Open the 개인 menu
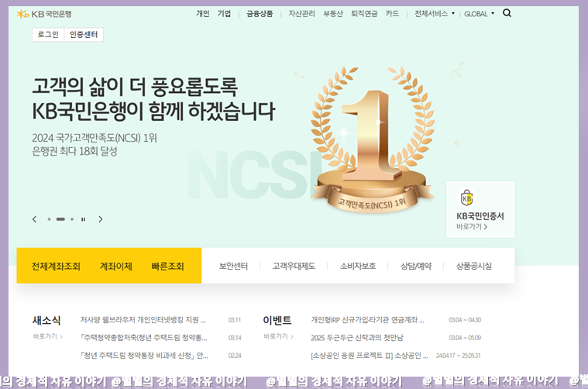Image resolution: width=588 pixels, height=389 pixels. 202,13
